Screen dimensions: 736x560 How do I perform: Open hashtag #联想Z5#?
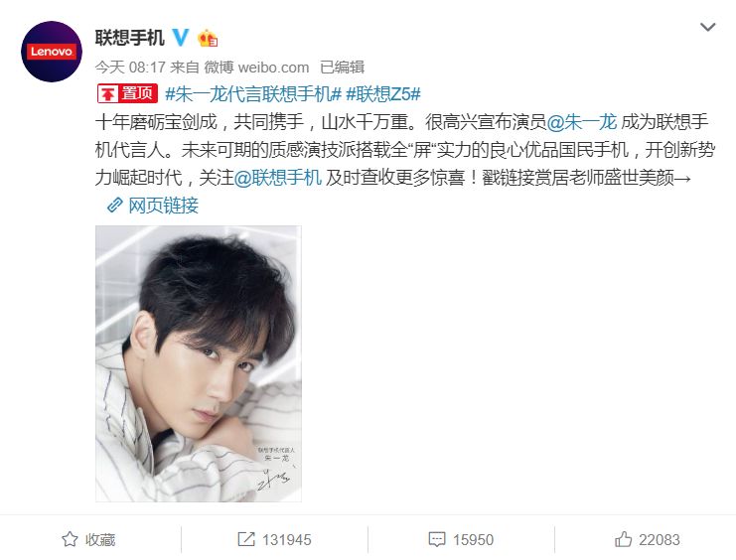click(x=383, y=94)
